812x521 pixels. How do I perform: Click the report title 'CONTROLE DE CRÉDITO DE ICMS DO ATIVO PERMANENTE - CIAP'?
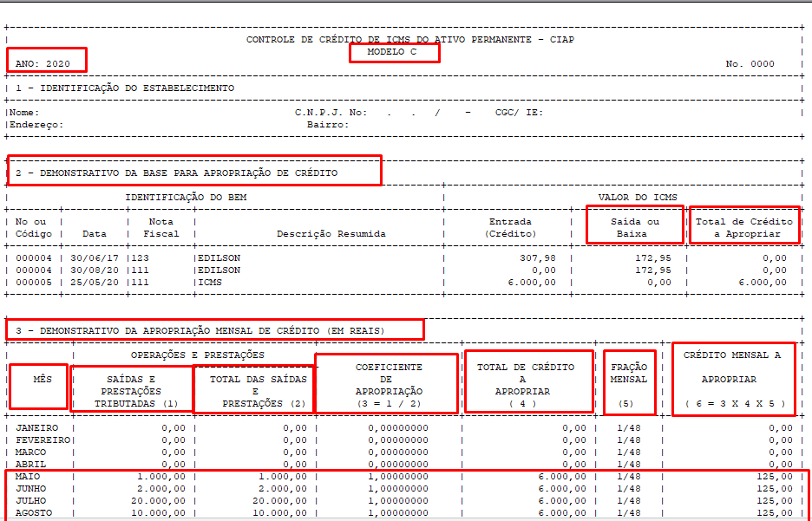pos(410,39)
